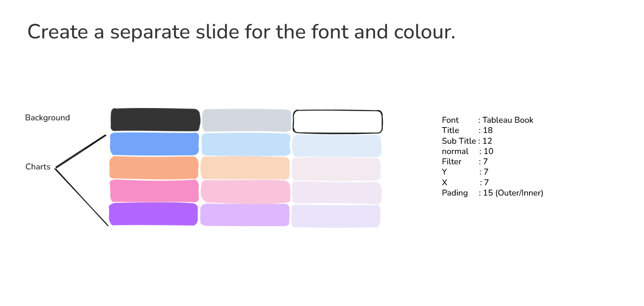Choose the palest lavender swatch in the bottom row
Image resolution: width=644 pixels, height=306 pixels.
coord(336,216)
